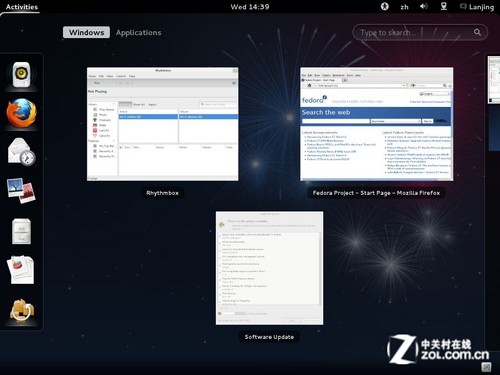Viewport: 500px width, 375px height.
Task: Select the Firefox Fedora Start Page thumbnail
Action: coord(377,124)
